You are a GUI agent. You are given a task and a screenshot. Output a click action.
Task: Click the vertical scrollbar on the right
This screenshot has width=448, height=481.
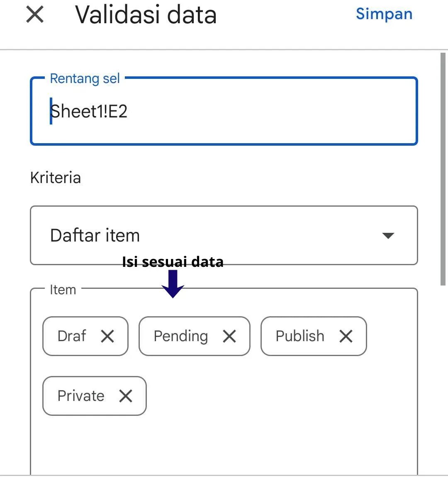click(x=443, y=166)
